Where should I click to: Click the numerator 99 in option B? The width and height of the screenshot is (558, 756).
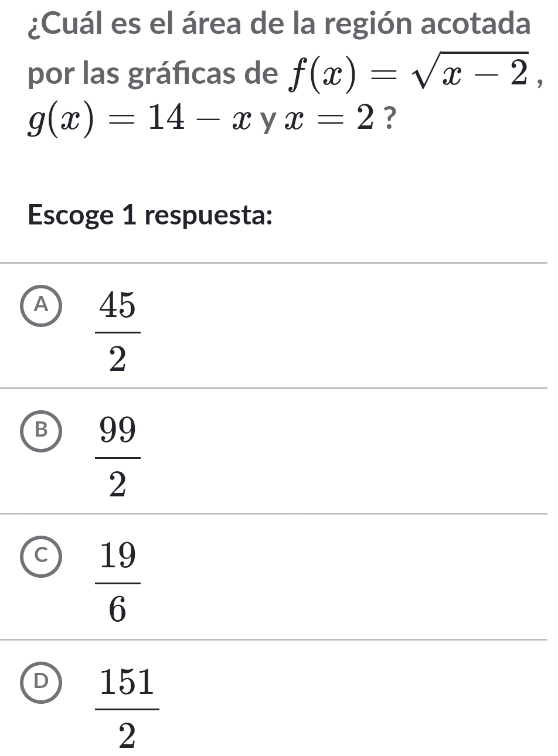[x=118, y=431]
